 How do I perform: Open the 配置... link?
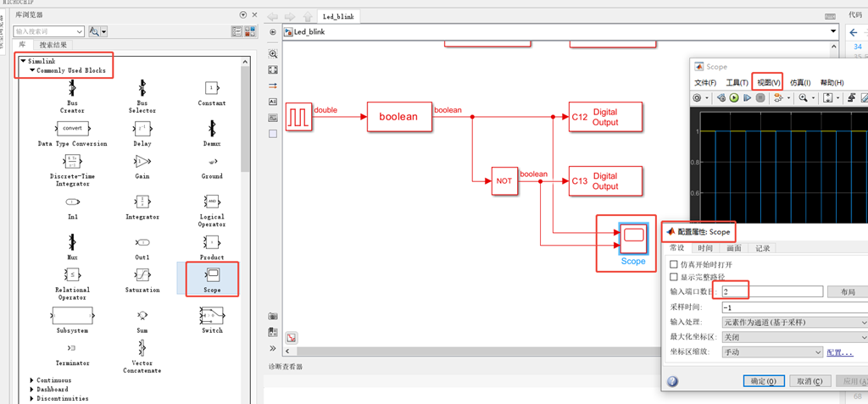[x=840, y=352]
